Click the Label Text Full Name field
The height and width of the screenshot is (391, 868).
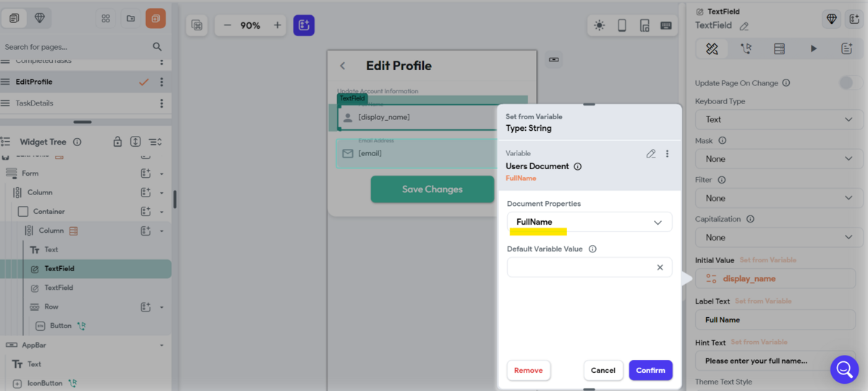[775, 319]
